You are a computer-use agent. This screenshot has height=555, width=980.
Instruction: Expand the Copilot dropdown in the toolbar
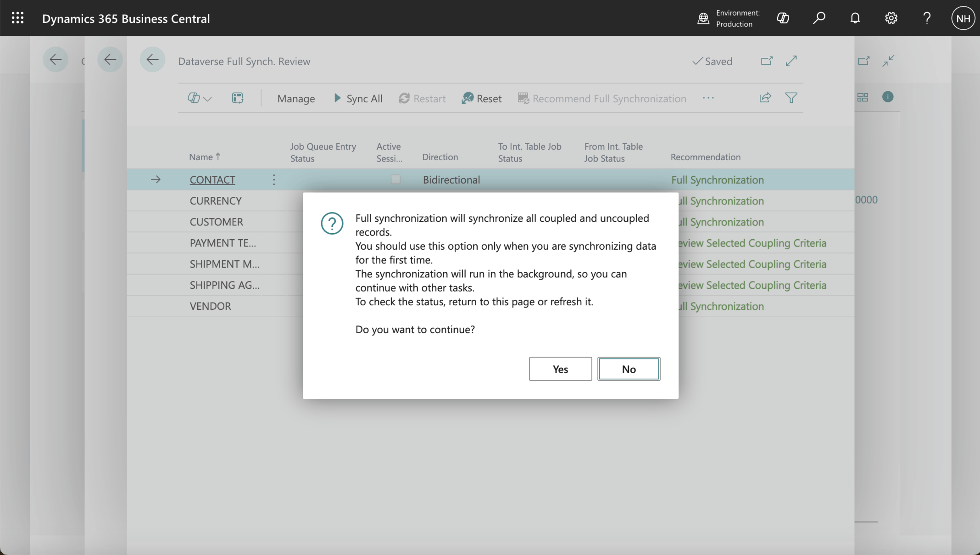coord(200,98)
